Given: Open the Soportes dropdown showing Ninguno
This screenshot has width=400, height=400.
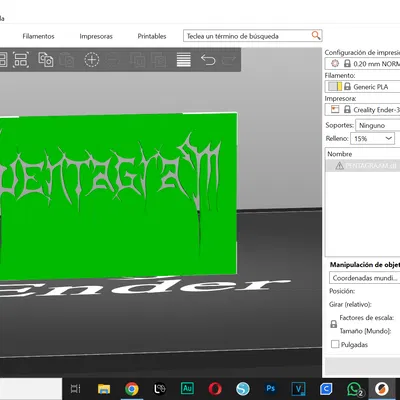Looking at the screenshot, I should pos(378,125).
